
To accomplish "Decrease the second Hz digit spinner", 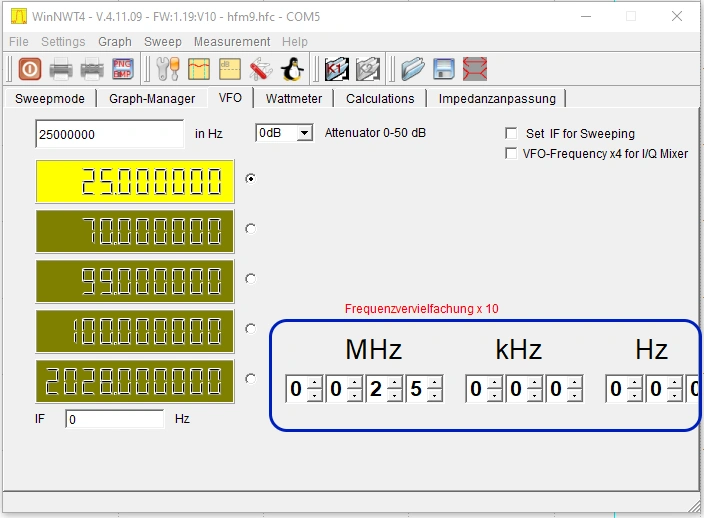I will coord(674,395).
